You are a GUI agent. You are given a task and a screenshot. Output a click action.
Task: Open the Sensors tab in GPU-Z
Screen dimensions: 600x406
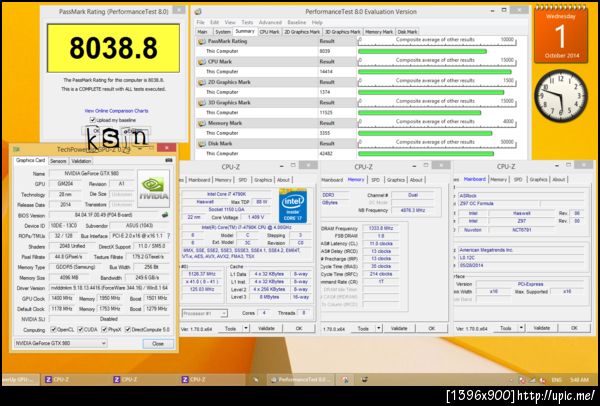click(57, 160)
